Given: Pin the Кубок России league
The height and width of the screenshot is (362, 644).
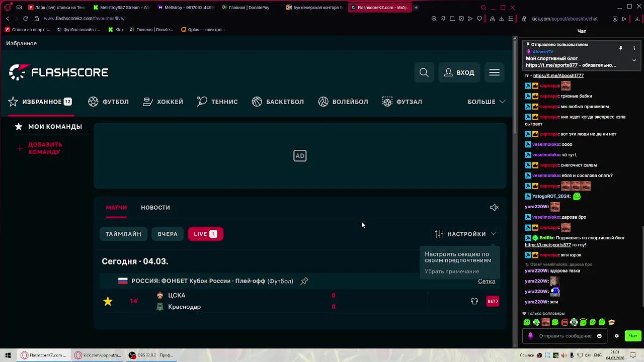Looking at the screenshot, I should pyautogui.click(x=304, y=281).
